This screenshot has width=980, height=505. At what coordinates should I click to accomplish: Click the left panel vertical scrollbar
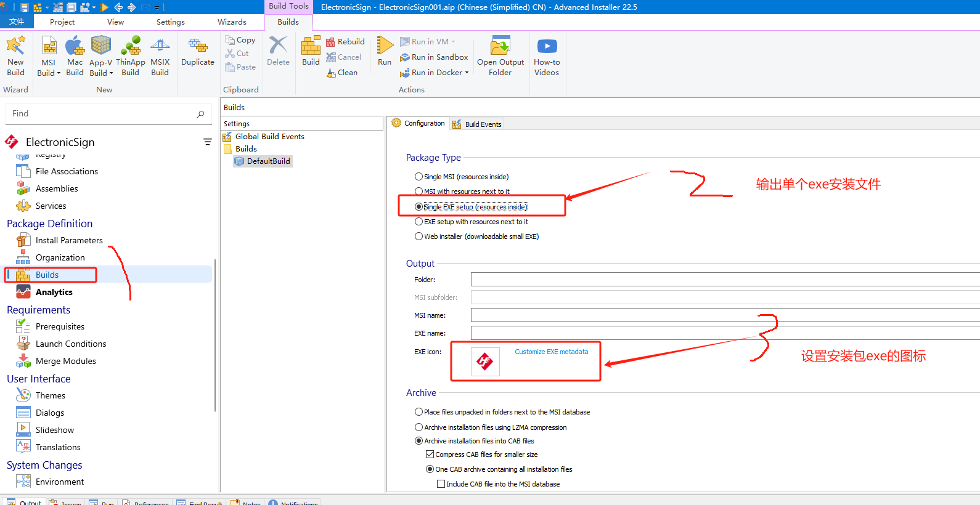tap(215, 335)
